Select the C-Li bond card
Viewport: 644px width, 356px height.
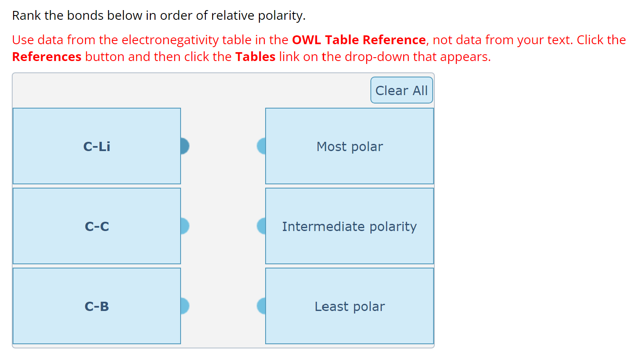(97, 146)
